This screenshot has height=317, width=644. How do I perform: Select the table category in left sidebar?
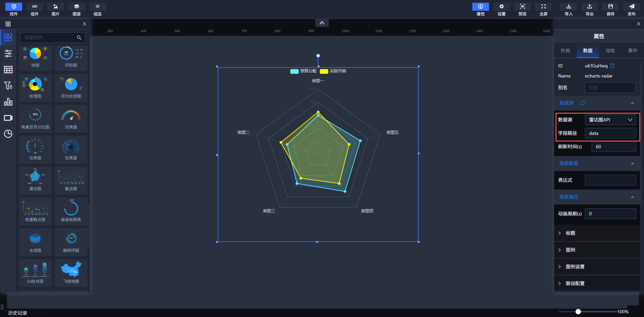click(8, 70)
